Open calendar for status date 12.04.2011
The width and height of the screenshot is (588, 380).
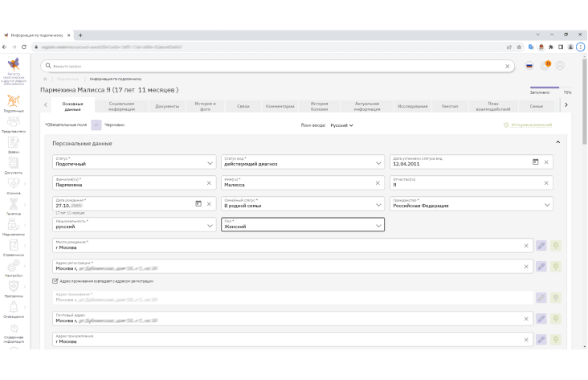point(536,161)
